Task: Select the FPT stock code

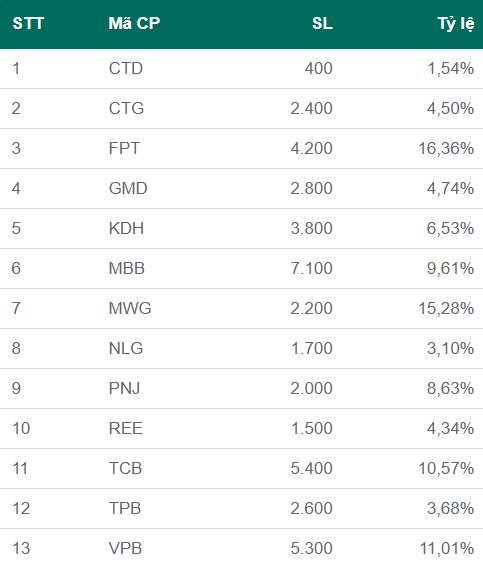Action: [x=124, y=148]
